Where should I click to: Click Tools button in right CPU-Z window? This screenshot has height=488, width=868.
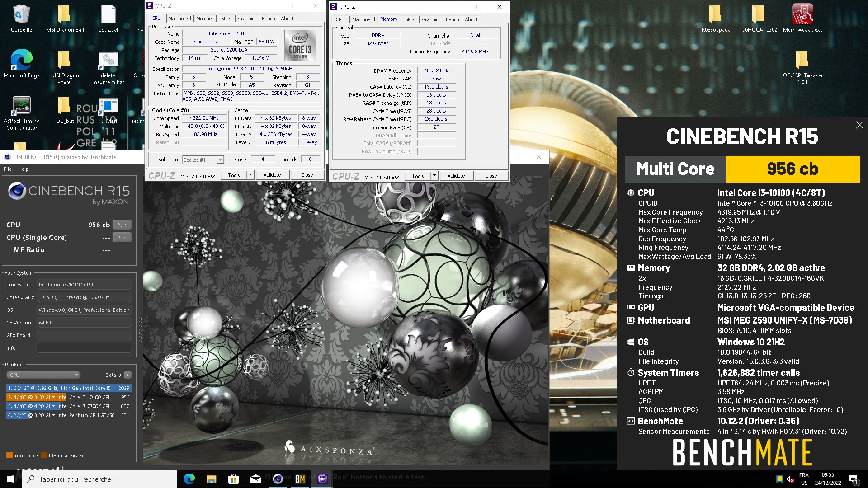pos(418,176)
